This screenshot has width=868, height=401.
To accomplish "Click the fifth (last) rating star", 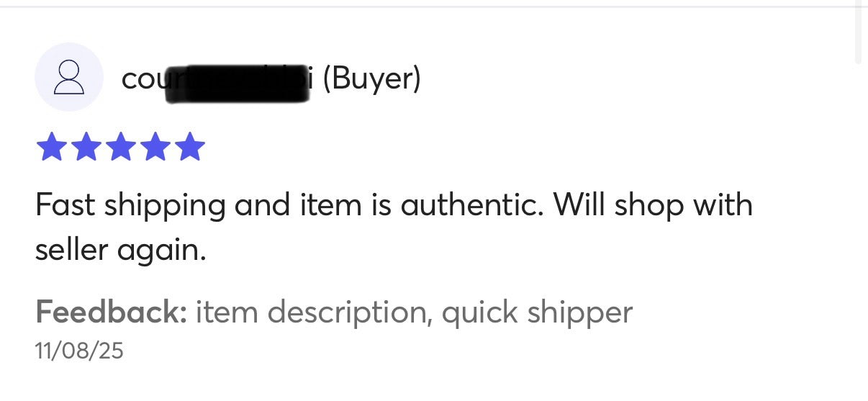I will point(190,147).
